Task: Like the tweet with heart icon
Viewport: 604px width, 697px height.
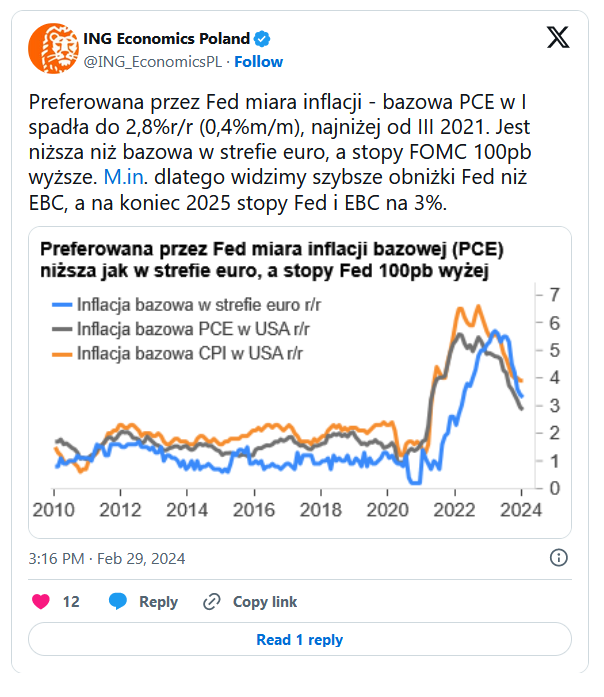Action: tap(41, 601)
